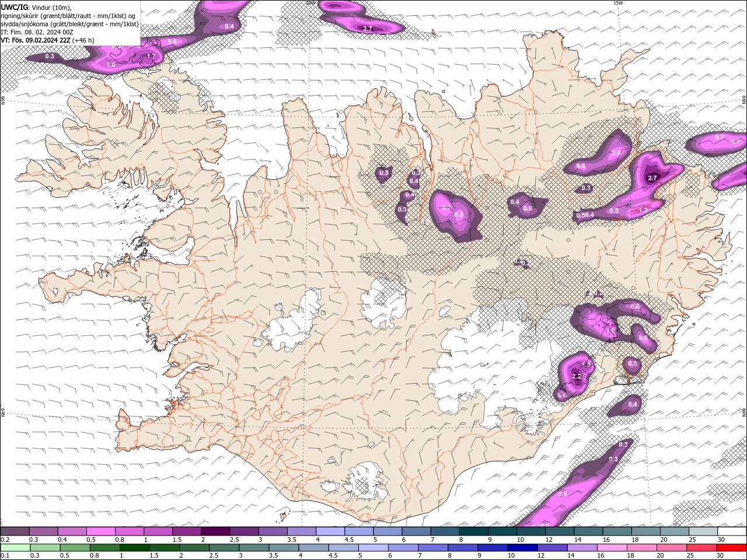The height and width of the screenshot is (560, 747).
Task: Click the 20W longitude label
Action: point(310,3)
